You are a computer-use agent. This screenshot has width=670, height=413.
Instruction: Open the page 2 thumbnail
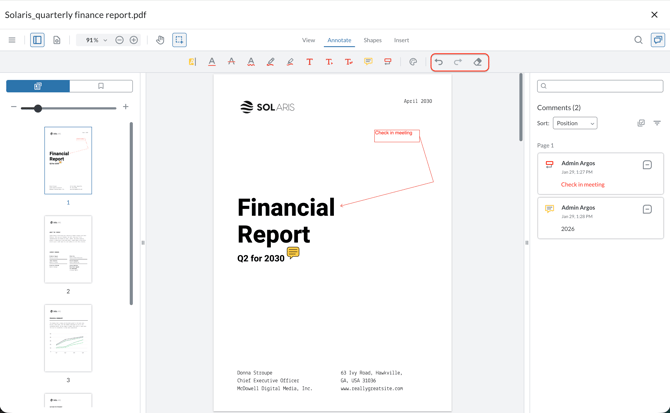tap(68, 249)
